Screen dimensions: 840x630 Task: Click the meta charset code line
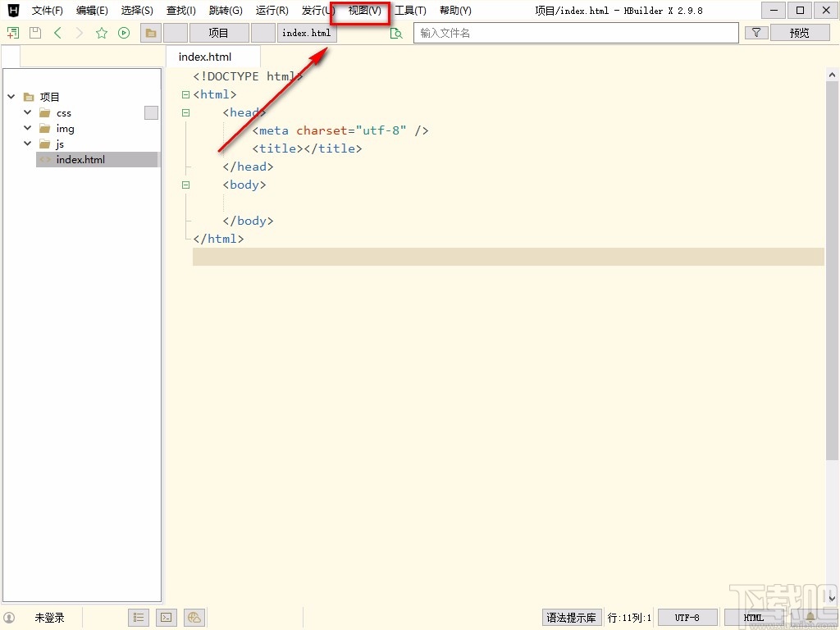tap(340, 130)
